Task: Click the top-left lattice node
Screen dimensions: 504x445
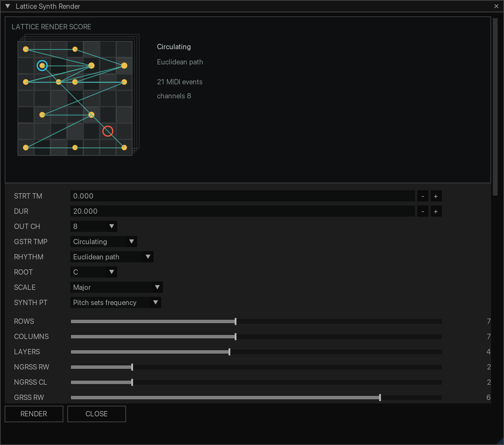Action: pyautogui.click(x=26, y=49)
